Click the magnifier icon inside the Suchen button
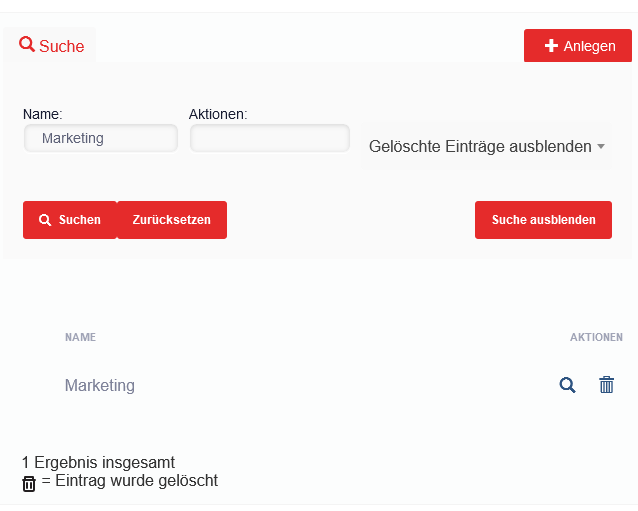The image size is (638, 511). 45,220
